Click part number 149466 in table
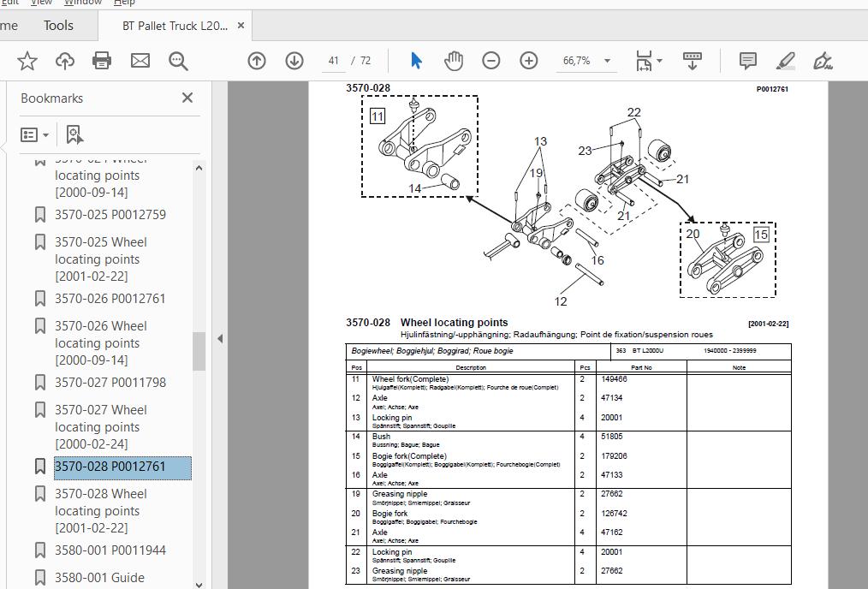The image size is (868, 589). 614,379
